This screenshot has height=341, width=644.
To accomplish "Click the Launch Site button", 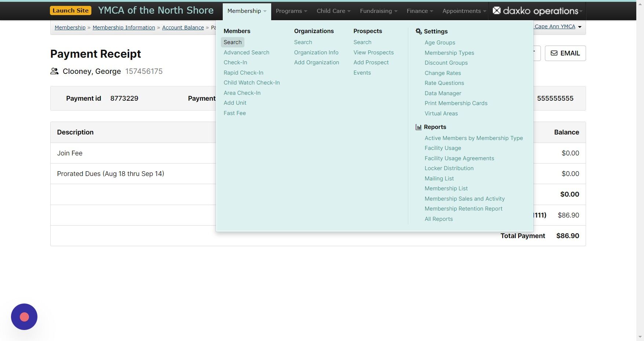I will point(70,11).
